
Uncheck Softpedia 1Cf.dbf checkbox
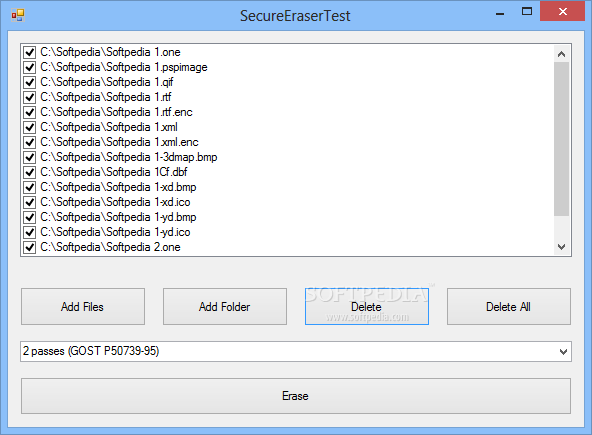point(29,172)
